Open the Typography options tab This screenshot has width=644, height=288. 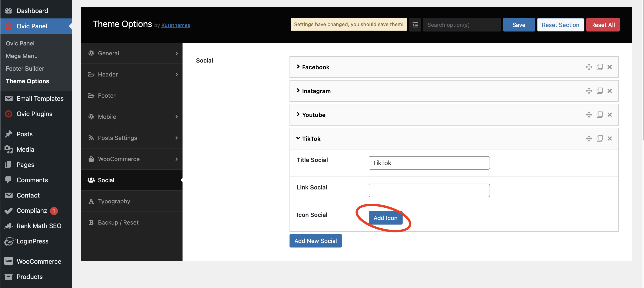coord(132,201)
